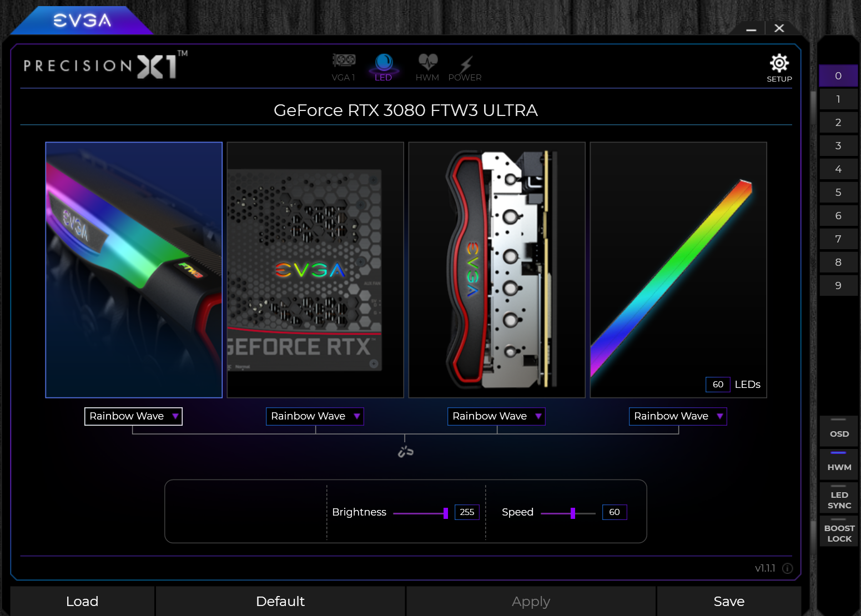This screenshot has width=861, height=616.
Task: Select profile 0
Action: click(x=838, y=76)
